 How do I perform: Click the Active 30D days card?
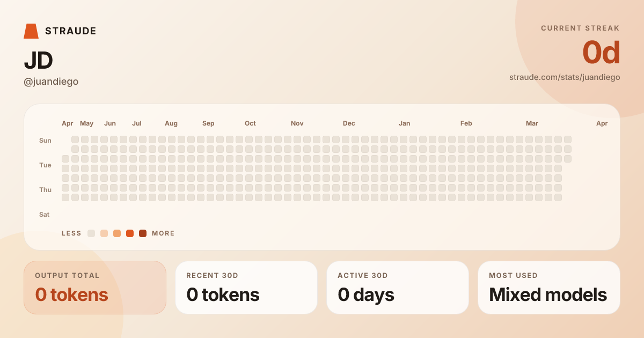tap(398, 288)
